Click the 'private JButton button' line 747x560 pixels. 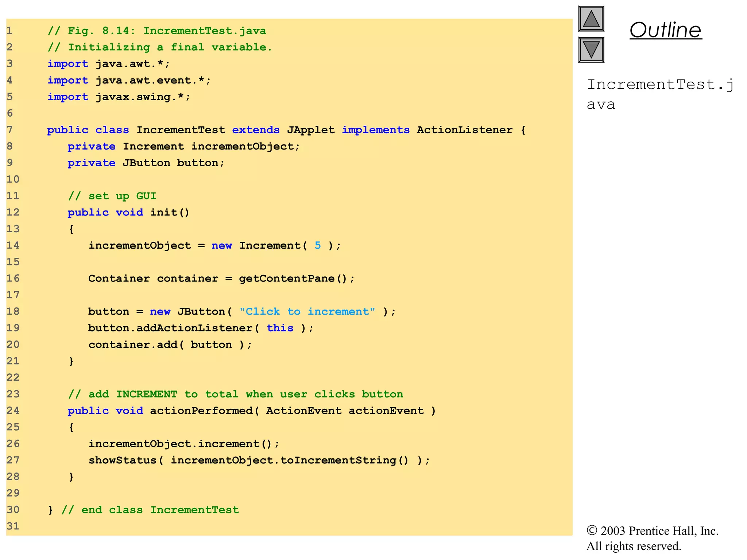(x=146, y=163)
